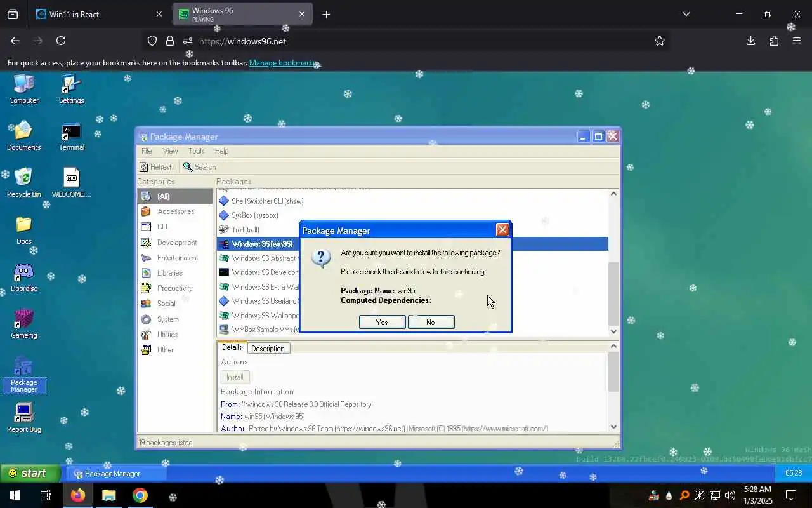Open the WELCOME text file icon
This screenshot has height=508, width=812.
pyautogui.click(x=71, y=183)
